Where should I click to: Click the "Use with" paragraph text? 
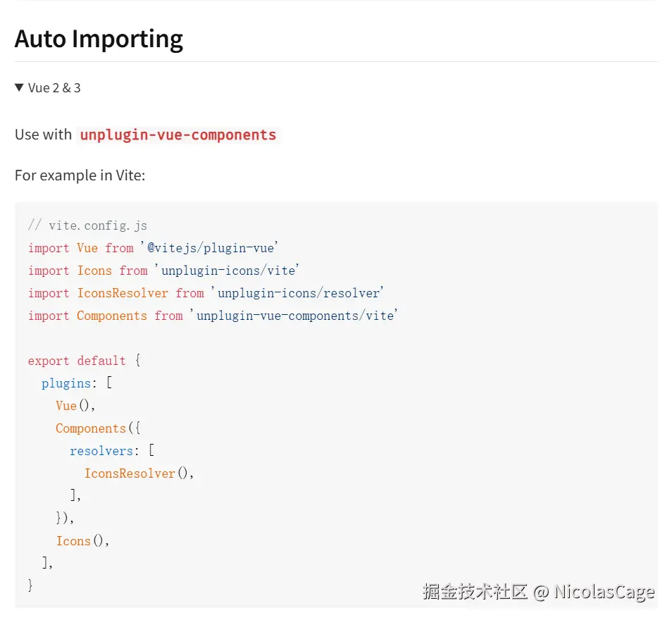[x=43, y=135]
